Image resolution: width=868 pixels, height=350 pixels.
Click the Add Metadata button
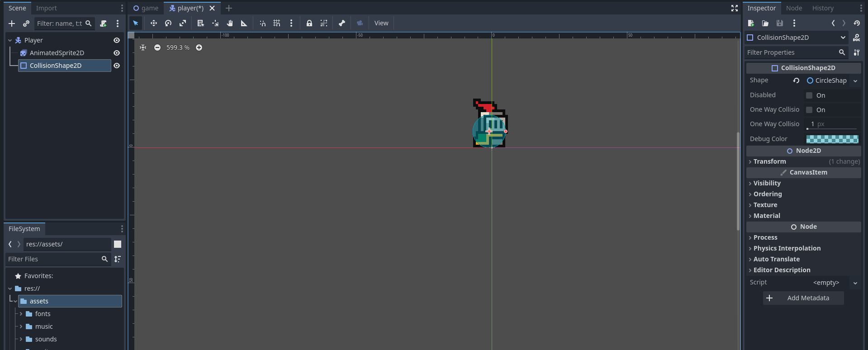click(803, 298)
